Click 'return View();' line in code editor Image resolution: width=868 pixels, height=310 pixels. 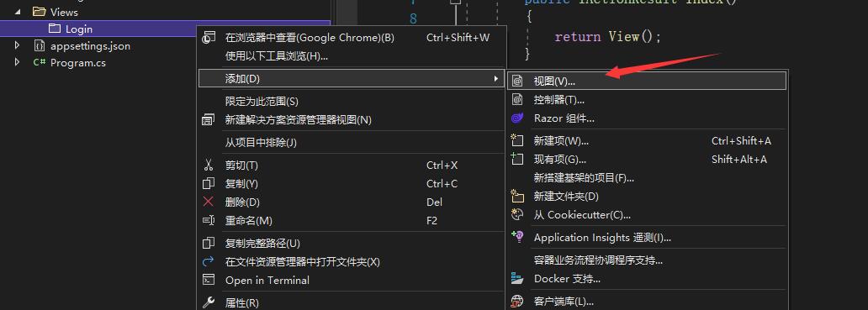pos(608,37)
